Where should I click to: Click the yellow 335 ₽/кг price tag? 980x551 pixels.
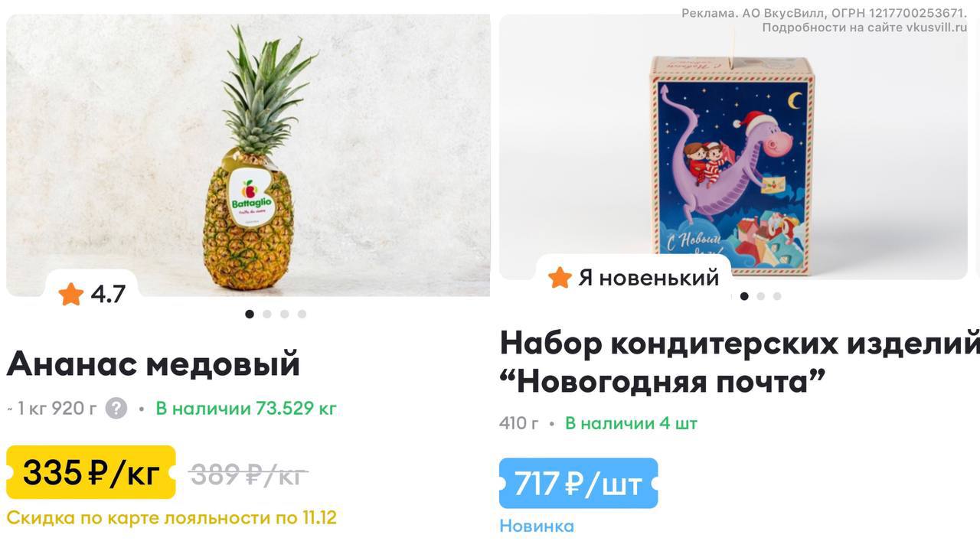[x=91, y=472]
